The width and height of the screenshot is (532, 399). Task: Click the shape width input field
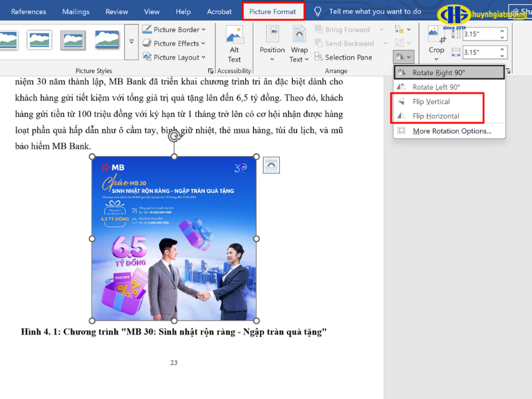point(480,53)
